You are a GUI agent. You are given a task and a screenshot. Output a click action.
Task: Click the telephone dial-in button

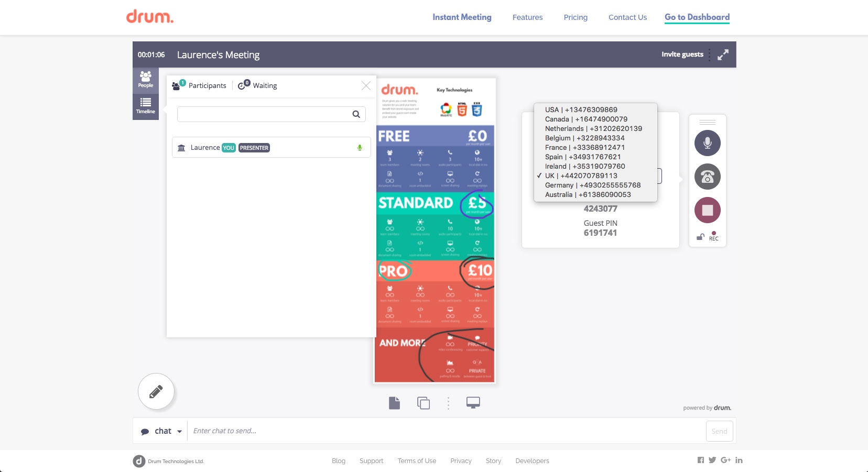pos(708,177)
